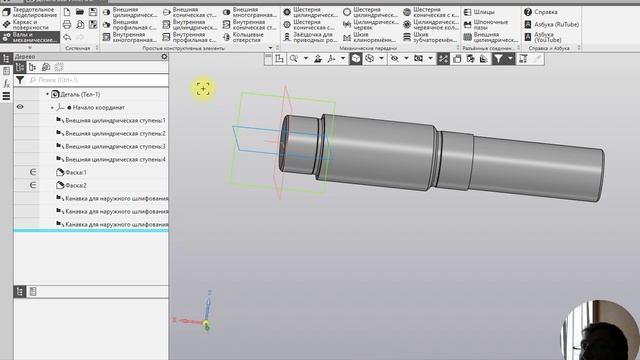Image resolution: width=640 pixels, height=360 pixels.
Task: Select the Кольцевые отверстия tool
Action: coord(244,37)
